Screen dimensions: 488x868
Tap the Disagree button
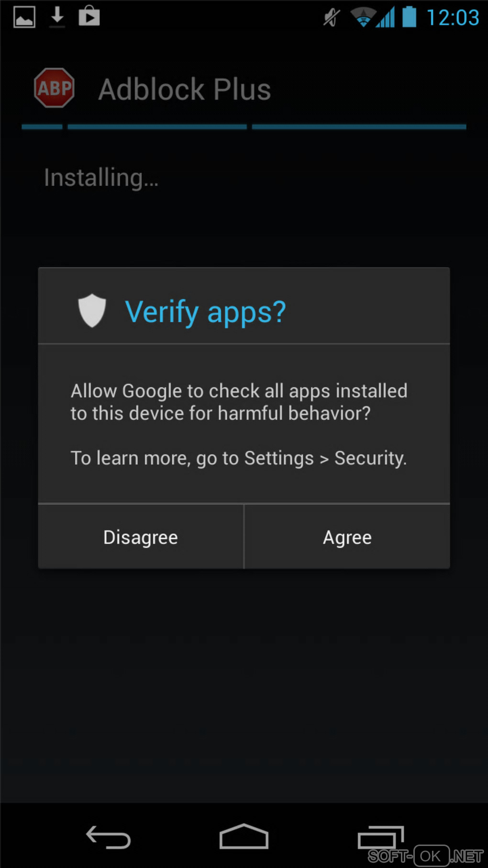click(x=141, y=537)
